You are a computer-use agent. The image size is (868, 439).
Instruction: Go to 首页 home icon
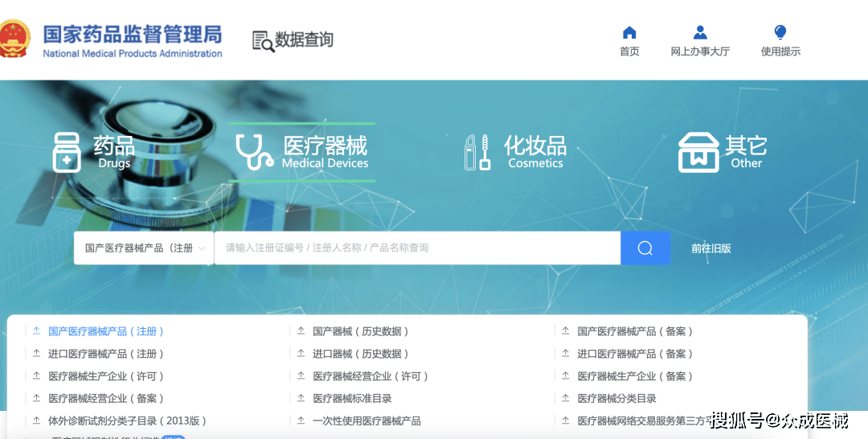coord(629,32)
